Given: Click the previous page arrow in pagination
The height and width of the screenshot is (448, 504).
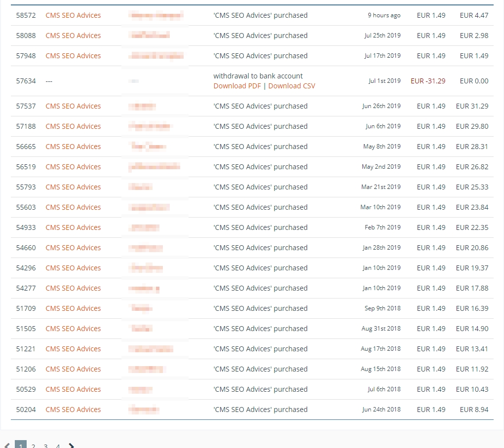Looking at the screenshot, I should (x=7, y=446).
